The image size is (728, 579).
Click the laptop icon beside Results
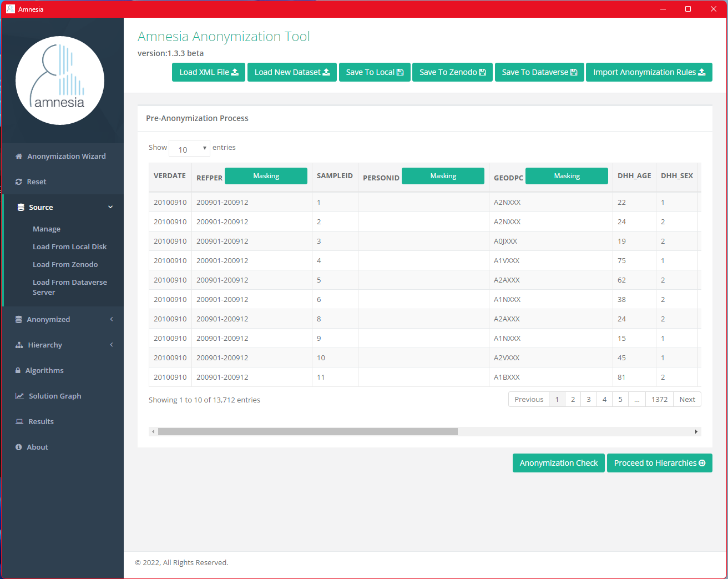[x=19, y=422]
